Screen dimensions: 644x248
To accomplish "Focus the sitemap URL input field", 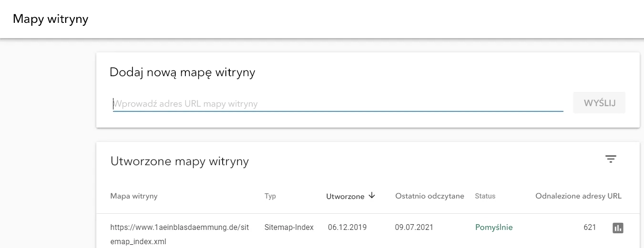I will [338, 103].
